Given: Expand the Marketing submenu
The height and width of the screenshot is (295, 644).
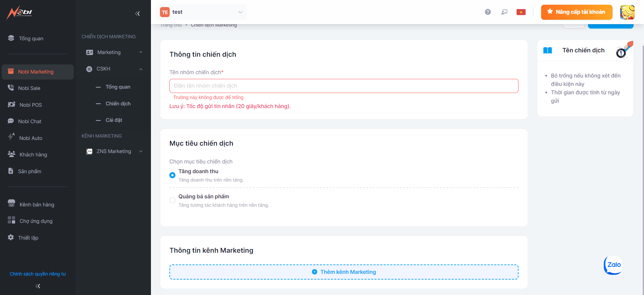Looking at the screenshot, I should [x=114, y=52].
